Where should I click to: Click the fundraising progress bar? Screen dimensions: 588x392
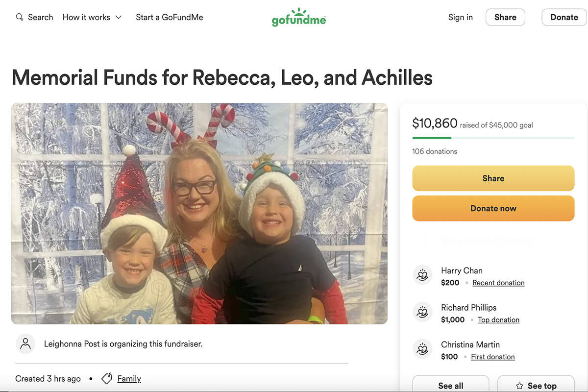493,138
